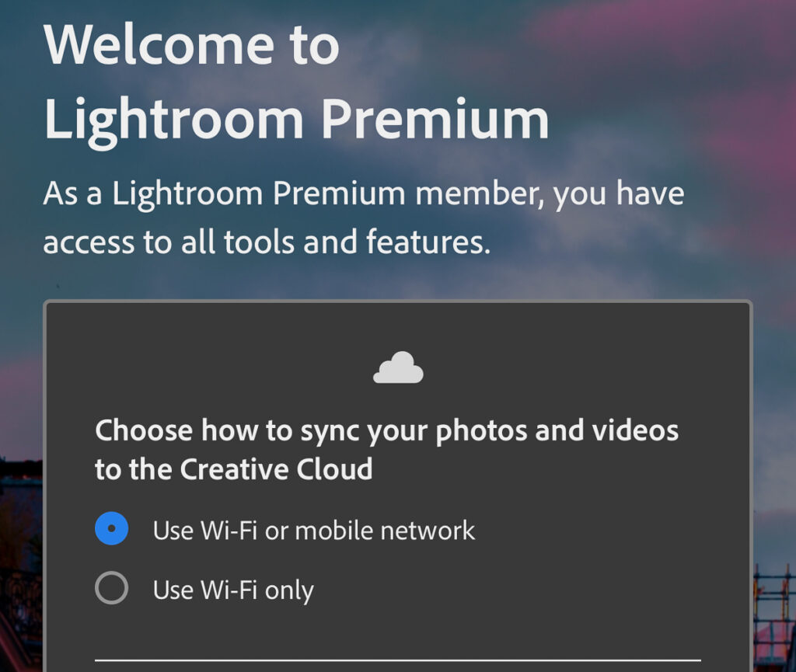Image resolution: width=796 pixels, height=672 pixels.
Task: Click the 'Use Wi-Fi only' label text
Action: [x=233, y=590]
